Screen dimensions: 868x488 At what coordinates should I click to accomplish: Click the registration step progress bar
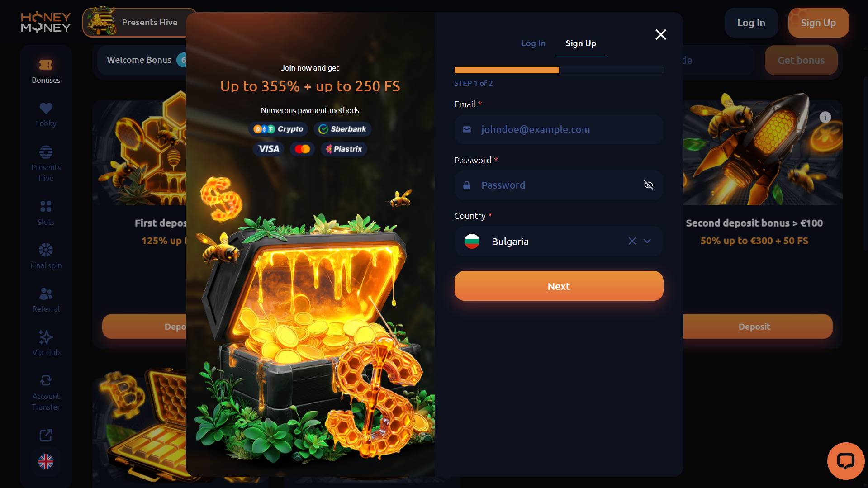pyautogui.click(x=559, y=70)
